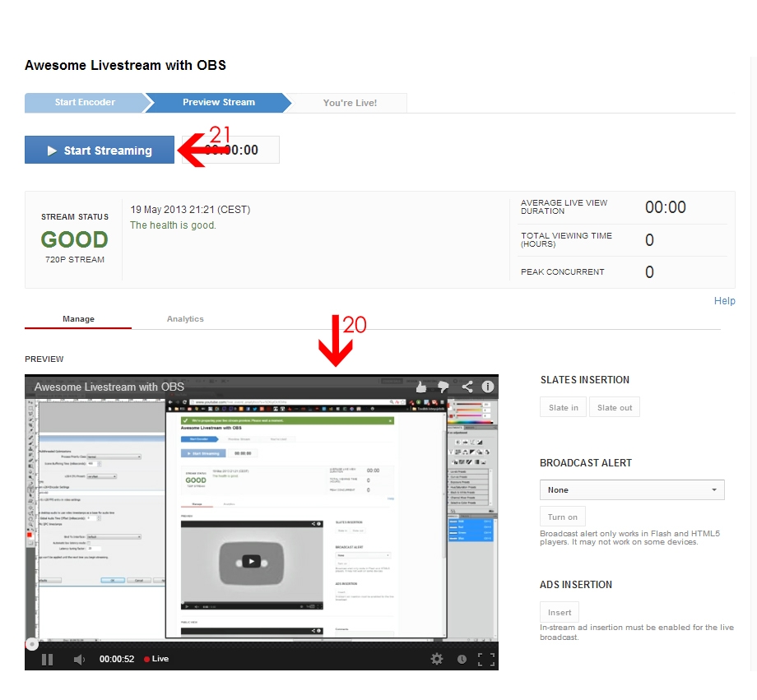Click the thumbs up icon in player

(x=421, y=387)
